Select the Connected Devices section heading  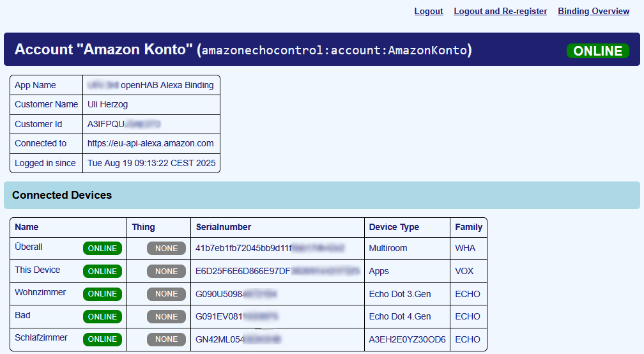(62, 195)
